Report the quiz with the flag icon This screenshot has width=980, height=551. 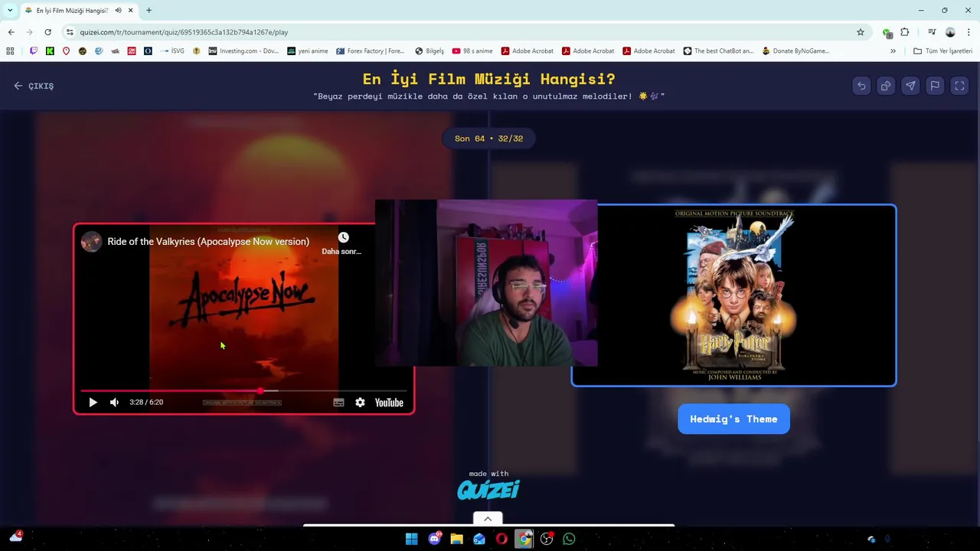pyautogui.click(x=935, y=86)
